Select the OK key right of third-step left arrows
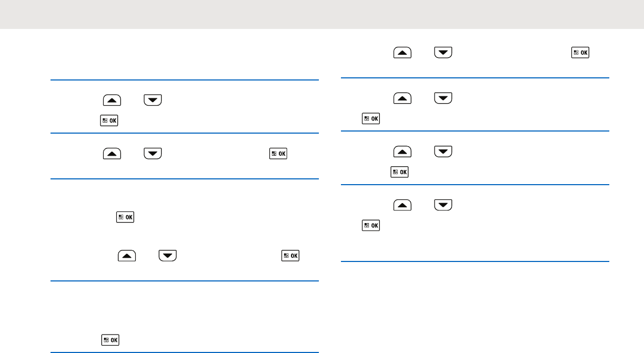Viewport: 644px width, 353px height. pyautogui.click(x=291, y=256)
